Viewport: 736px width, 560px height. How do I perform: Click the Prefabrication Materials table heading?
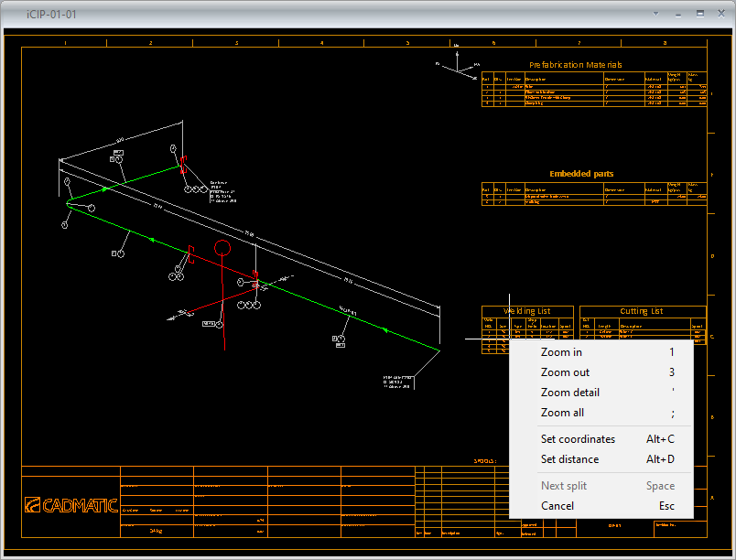point(575,65)
